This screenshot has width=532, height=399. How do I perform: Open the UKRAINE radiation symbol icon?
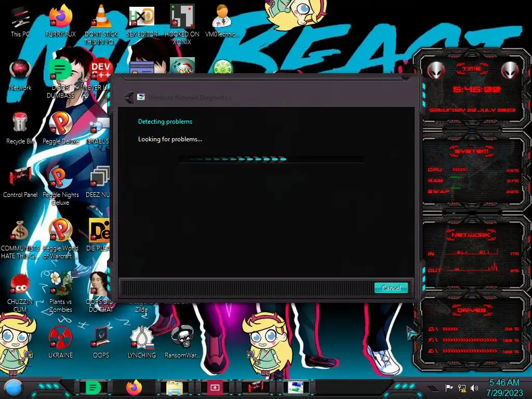(61, 342)
